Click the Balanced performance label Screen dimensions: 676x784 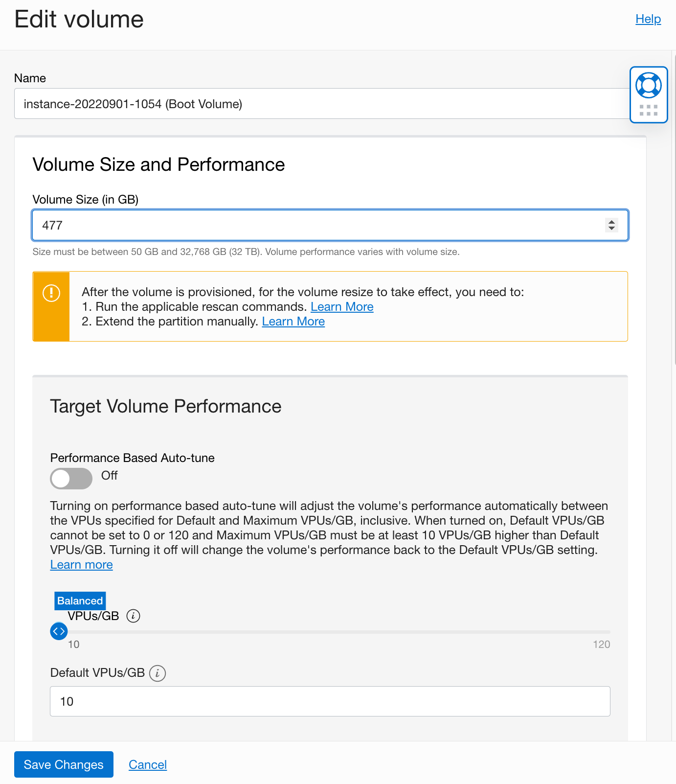80,600
